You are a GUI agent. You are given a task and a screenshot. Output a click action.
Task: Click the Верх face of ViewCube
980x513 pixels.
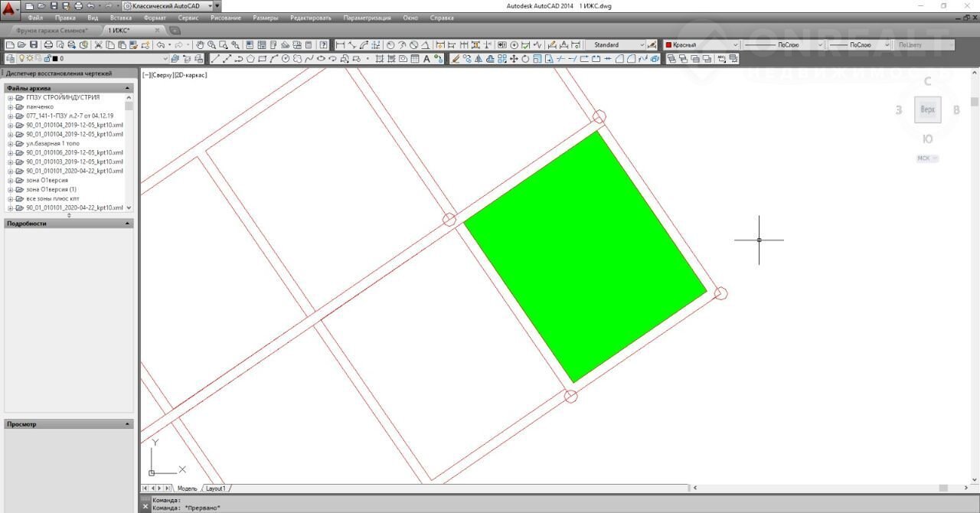(x=927, y=109)
